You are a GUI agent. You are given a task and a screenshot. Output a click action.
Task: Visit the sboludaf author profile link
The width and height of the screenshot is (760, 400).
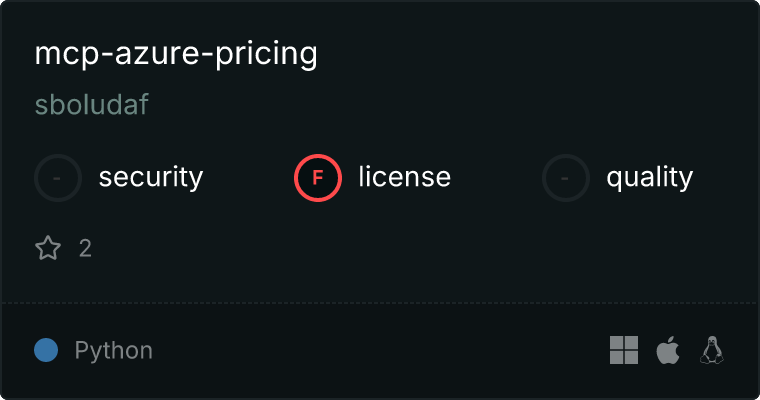click(92, 105)
